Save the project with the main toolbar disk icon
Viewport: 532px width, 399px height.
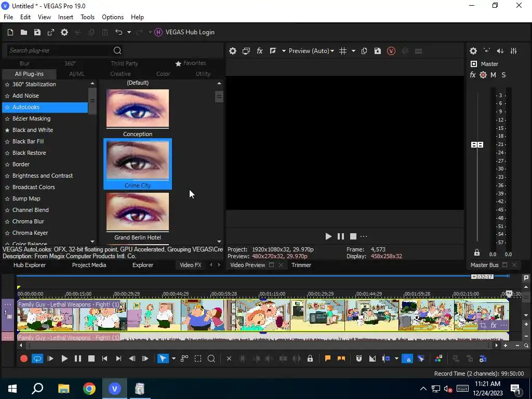pos(37,32)
